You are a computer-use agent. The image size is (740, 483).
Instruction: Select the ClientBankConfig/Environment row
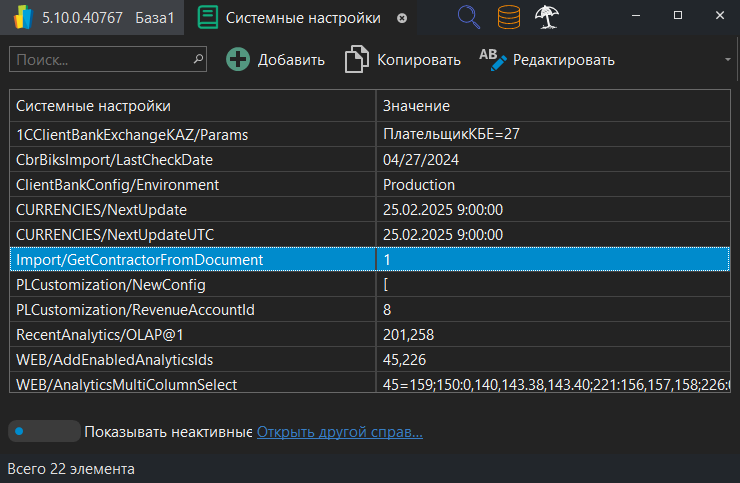pyautogui.click(x=192, y=185)
